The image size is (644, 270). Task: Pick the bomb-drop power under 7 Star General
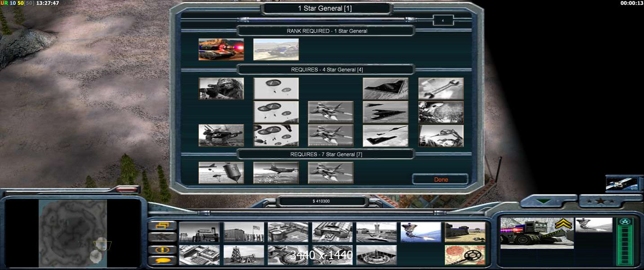tap(221, 173)
